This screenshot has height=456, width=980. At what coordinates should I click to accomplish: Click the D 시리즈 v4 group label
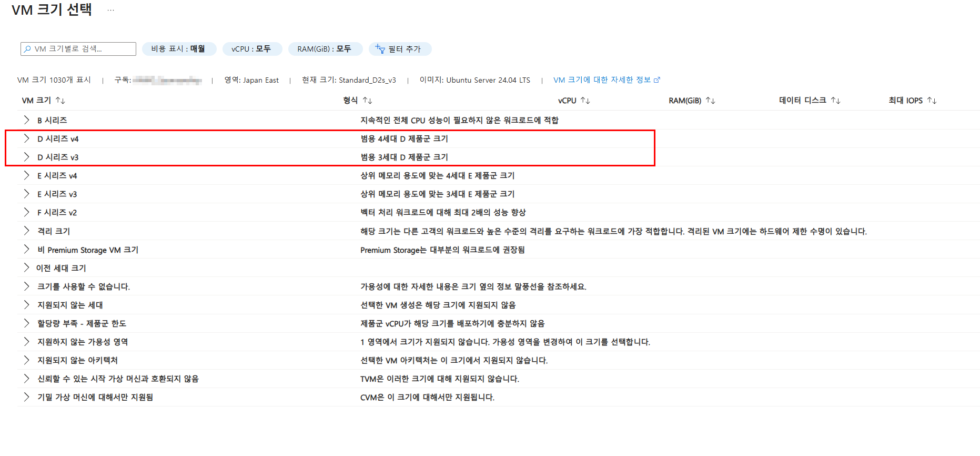pyautogui.click(x=58, y=138)
